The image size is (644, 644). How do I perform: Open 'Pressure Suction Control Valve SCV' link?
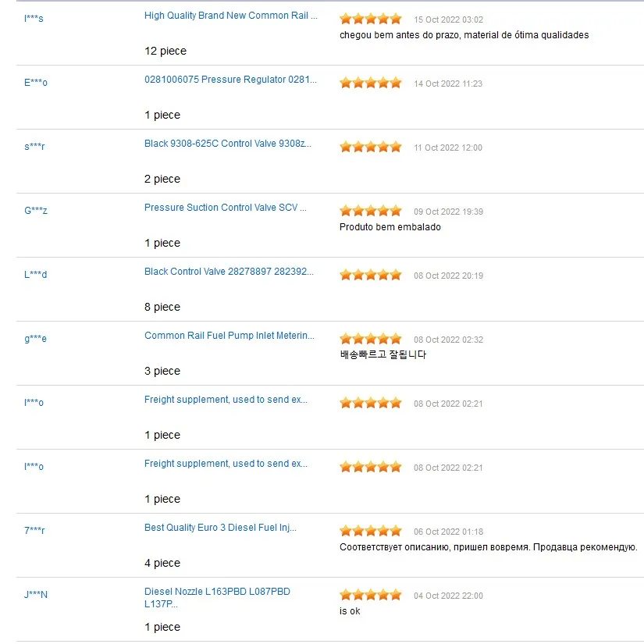[225, 208]
